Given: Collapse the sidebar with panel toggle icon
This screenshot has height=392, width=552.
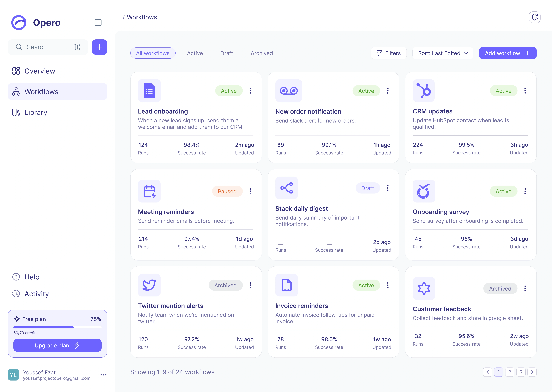Looking at the screenshot, I should pos(98,23).
